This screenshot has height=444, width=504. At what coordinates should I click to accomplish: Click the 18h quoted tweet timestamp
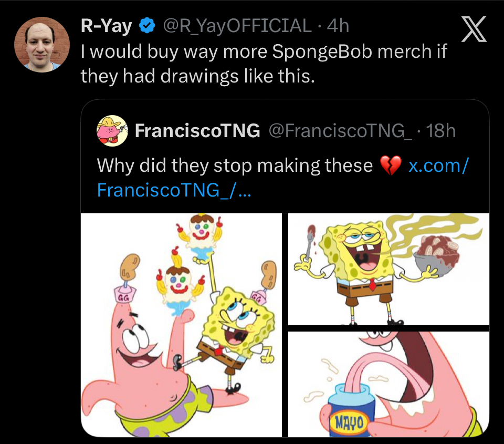[x=441, y=131]
